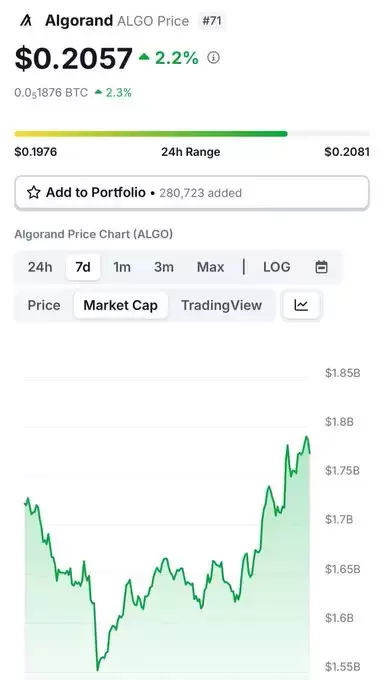Select the 24h time range
384x680 pixels.
point(40,267)
